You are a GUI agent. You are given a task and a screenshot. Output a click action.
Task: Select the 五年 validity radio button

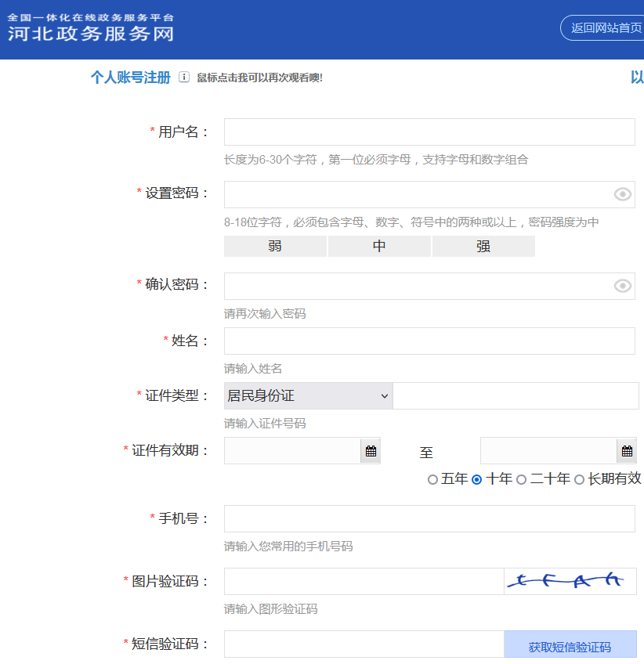(433, 479)
